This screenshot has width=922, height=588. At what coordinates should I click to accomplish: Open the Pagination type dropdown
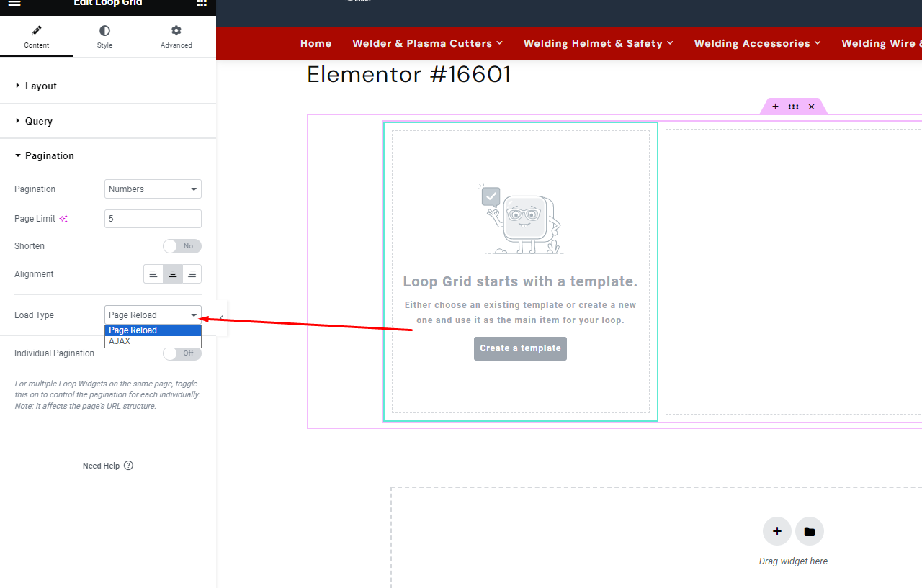pyautogui.click(x=153, y=189)
